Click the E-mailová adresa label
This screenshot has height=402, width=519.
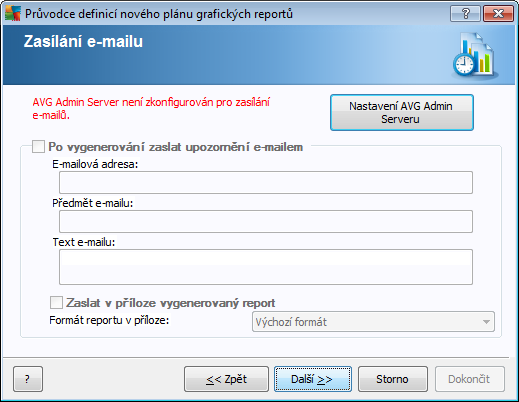(95, 164)
